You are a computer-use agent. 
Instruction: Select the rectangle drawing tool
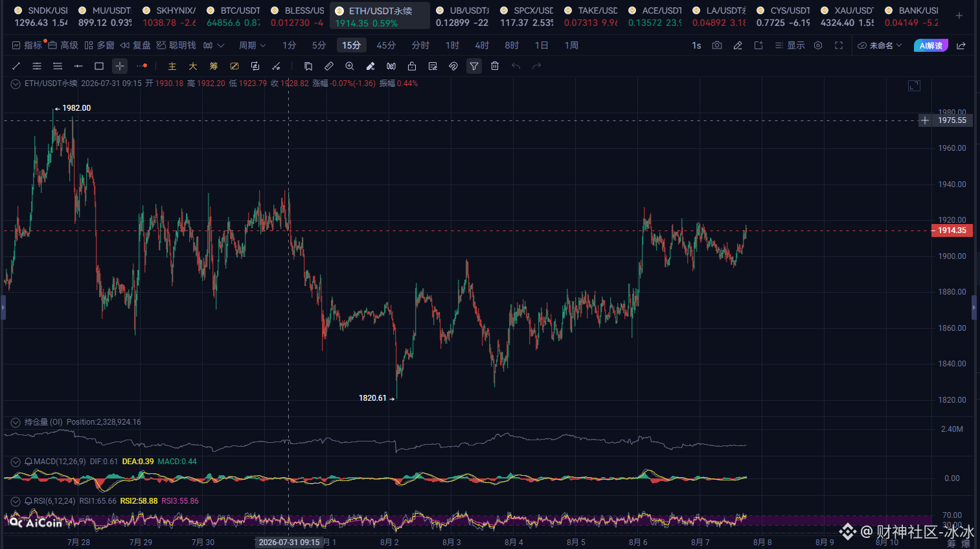tap(99, 66)
